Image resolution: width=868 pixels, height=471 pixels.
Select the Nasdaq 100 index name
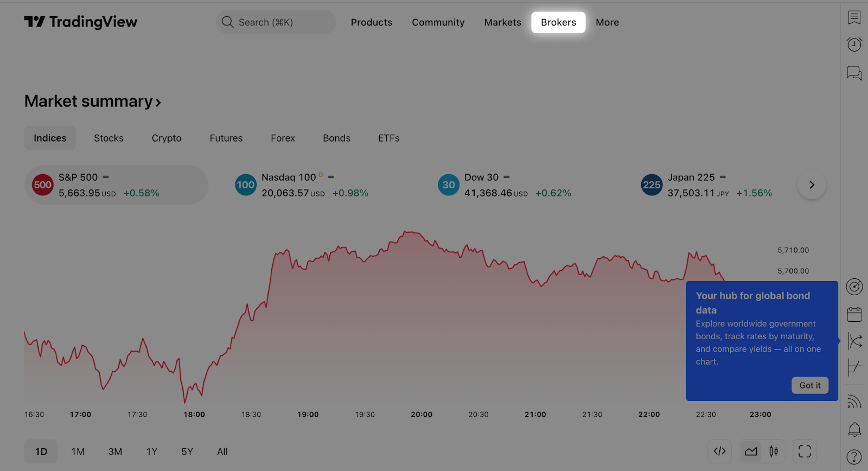tap(289, 177)
